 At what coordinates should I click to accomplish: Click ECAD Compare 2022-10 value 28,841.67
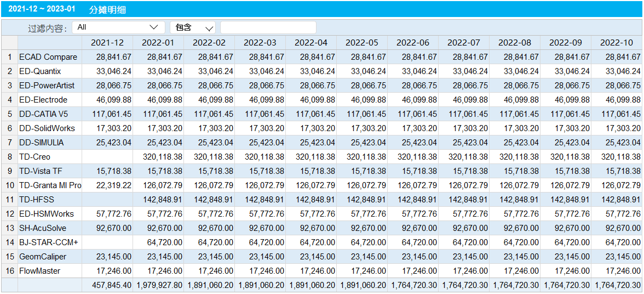pyautogui.click(x=623, y=57)
